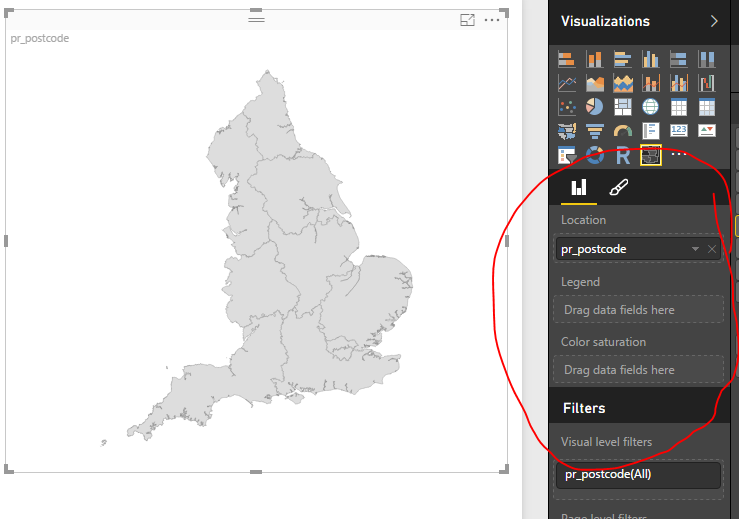Viewport: 739px width, 519px height.
Task: Select the globe Map visual
Action: (x=650, y=107)
